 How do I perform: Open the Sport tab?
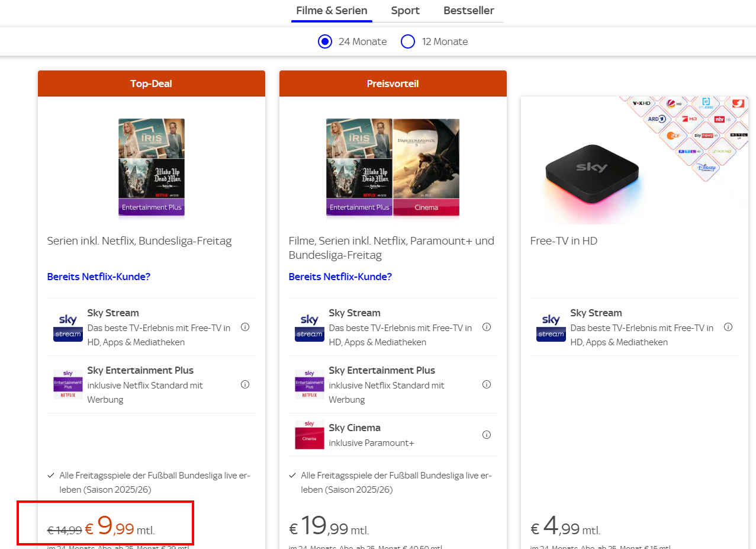[x=406, y=11]
